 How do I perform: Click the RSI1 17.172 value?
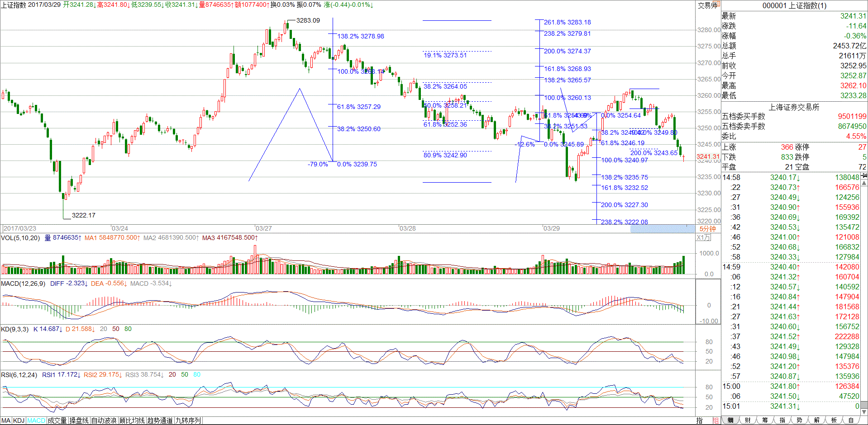[62, 375]
